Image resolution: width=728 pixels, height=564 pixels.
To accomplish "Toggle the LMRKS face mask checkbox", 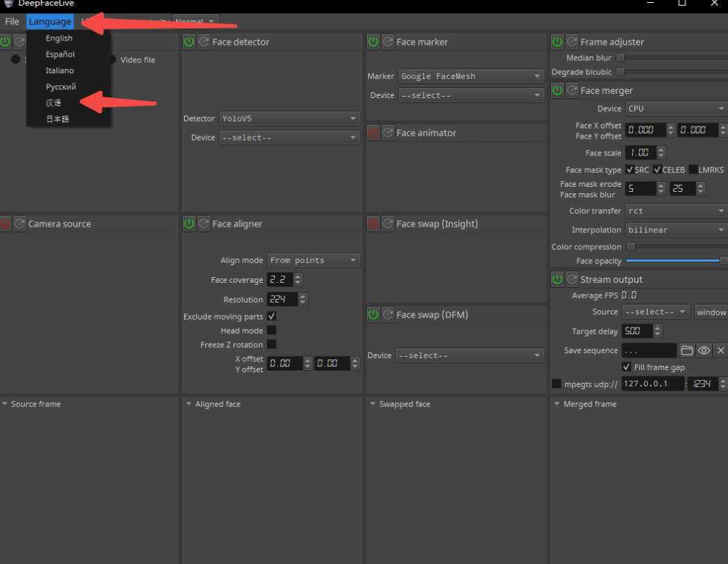I will pos(692,170).
